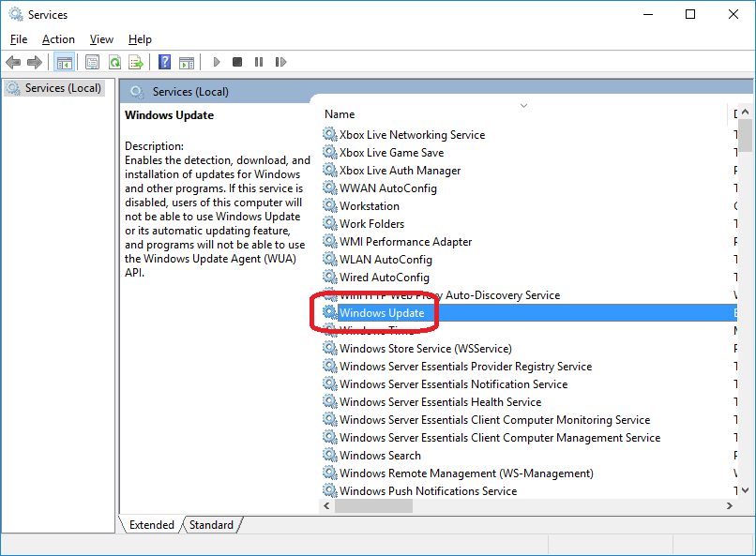The image size is (756, 556).
Task: Click the horizontal scrollbar left arrow
Action: click(327, 506)
